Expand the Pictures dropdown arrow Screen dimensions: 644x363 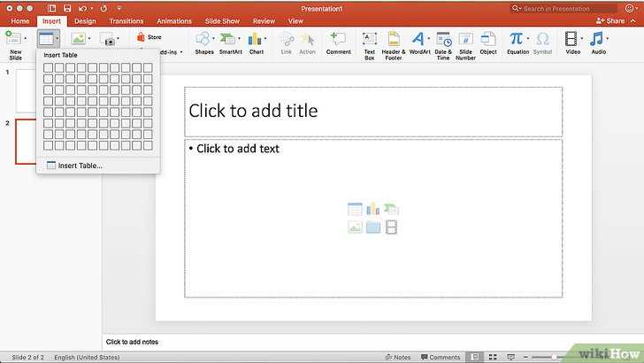pos(89,39)
